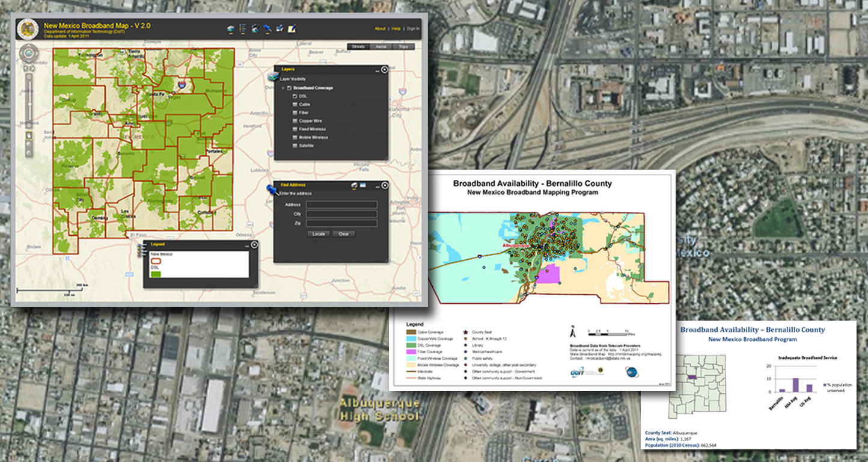The width and height of the screenshot is (868, 462).
Task: Switch to second mode icon in Find Address header
Action: click(362, 185)
